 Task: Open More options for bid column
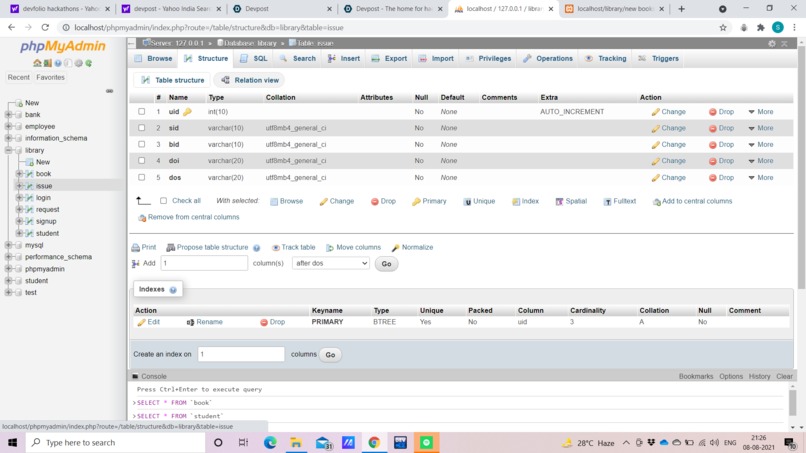click(761, 144)
